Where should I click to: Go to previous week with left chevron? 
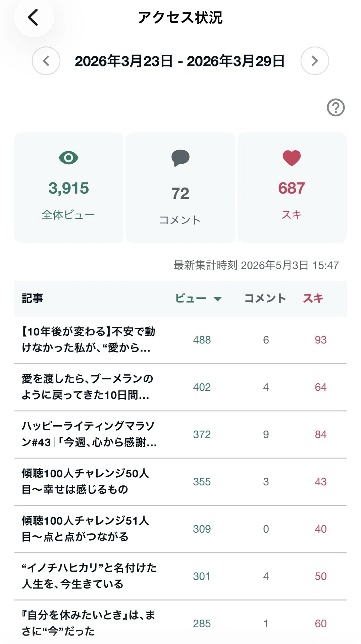pos(46,61)
